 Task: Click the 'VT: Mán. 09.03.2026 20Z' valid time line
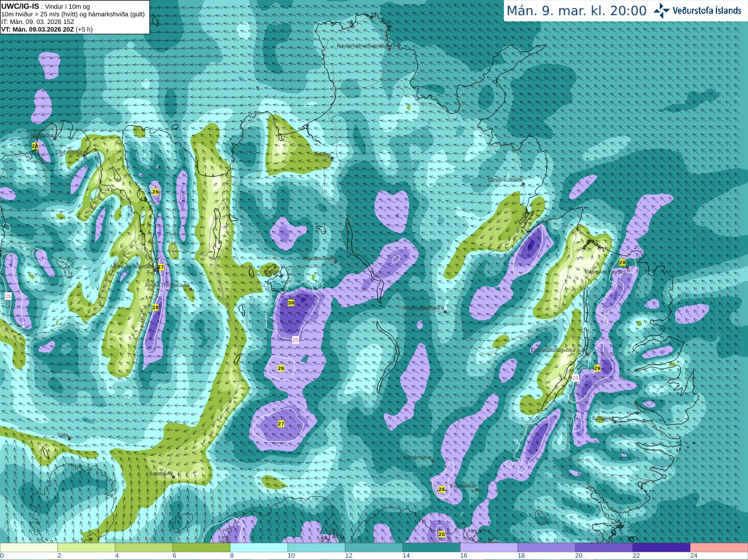(x=38, y=29)
